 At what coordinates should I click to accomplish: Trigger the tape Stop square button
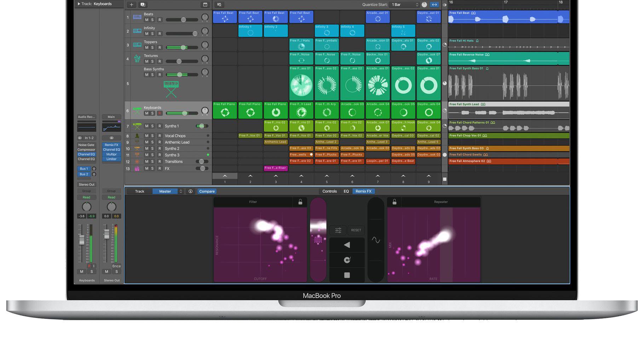(347, 275)
